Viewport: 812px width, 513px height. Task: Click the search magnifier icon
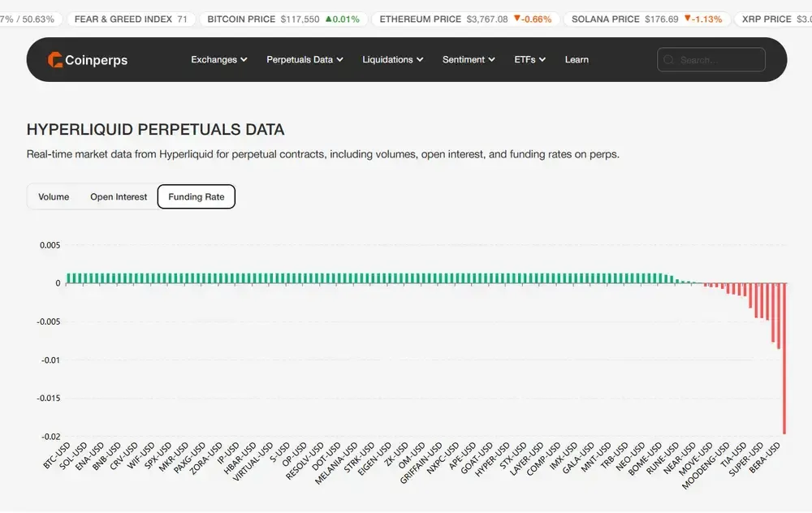tap(668, 60)
